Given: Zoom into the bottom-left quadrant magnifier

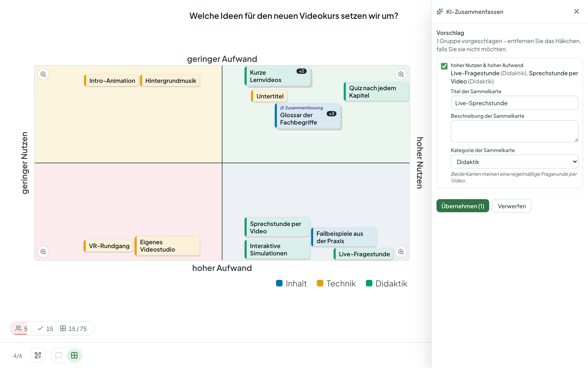Looking at the screenshot, I should [43, 252].
